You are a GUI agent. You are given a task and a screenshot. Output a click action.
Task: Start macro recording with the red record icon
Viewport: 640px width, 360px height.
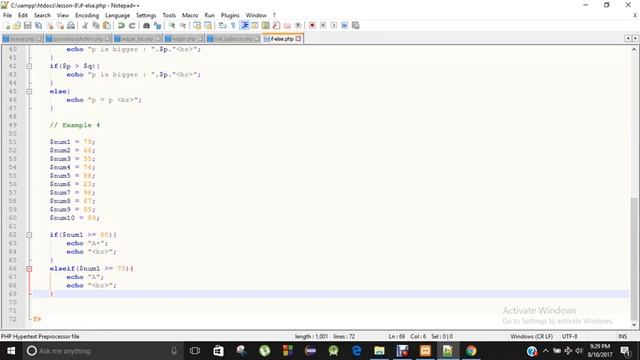[x=312, y=25]
